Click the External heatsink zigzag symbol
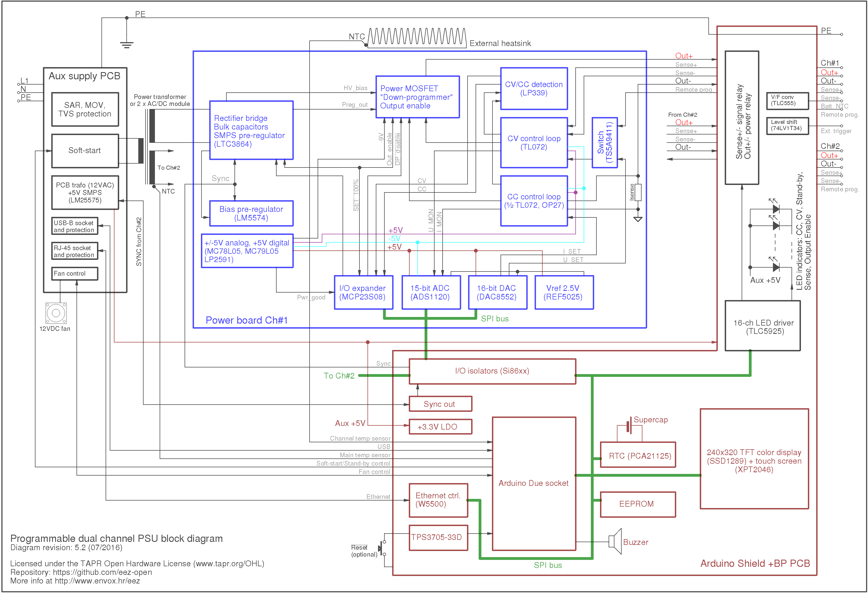 [x=417, y=38]
